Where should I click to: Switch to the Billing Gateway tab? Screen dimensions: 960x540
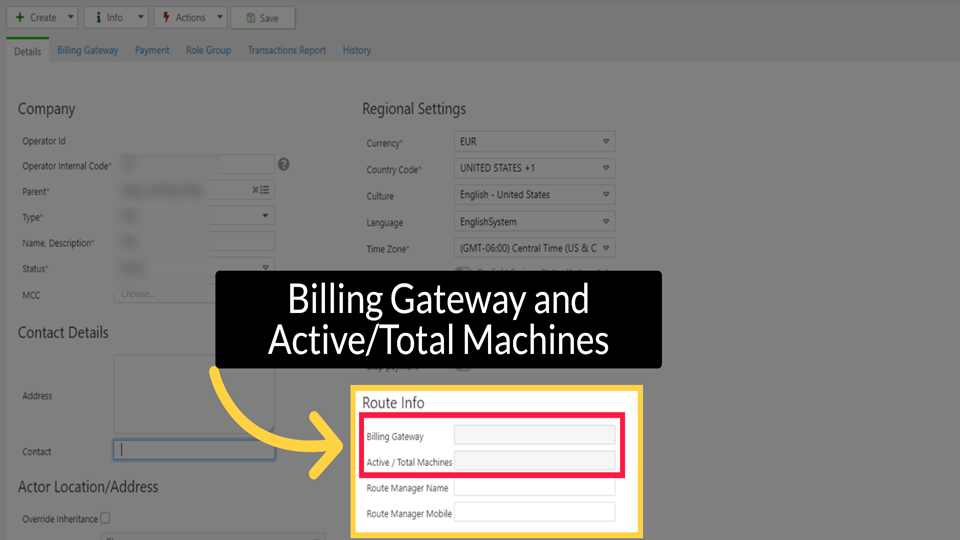coord(87,50)
